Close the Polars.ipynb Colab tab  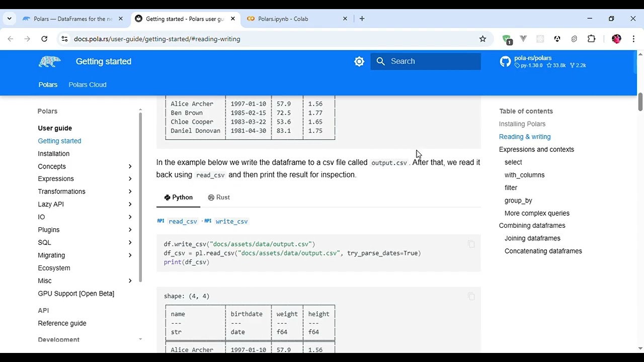point(345,19)
